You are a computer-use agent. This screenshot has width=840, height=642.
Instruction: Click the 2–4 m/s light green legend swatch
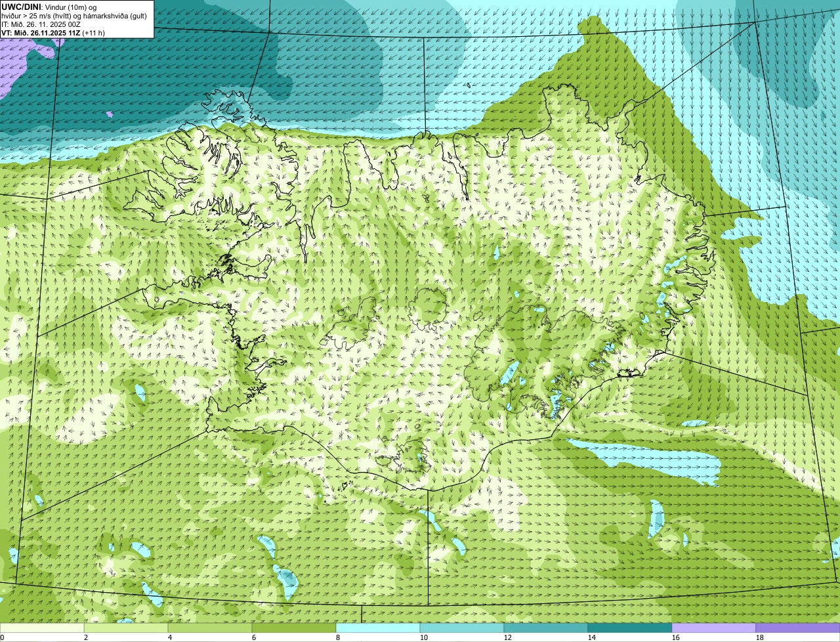pyautogui.click(x=126, y=628)
